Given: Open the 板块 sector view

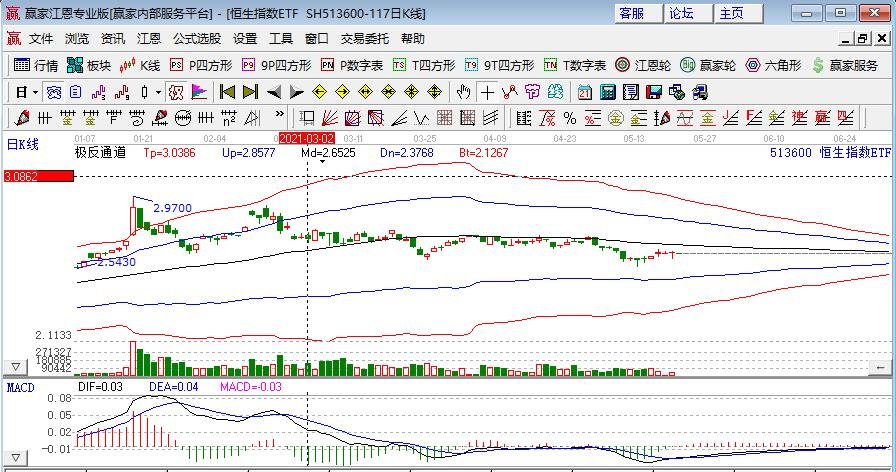Looking at the screenshot, I should coord(89,66).
